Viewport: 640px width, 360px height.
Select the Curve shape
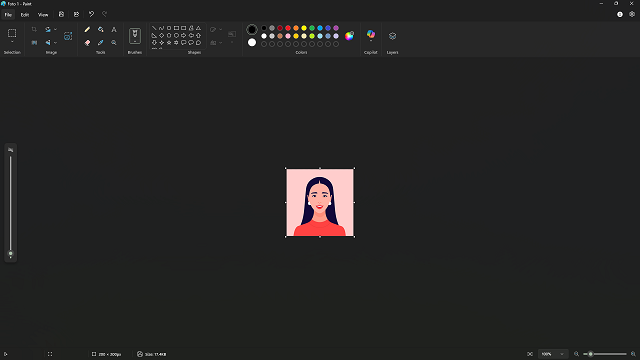[162, 28]
